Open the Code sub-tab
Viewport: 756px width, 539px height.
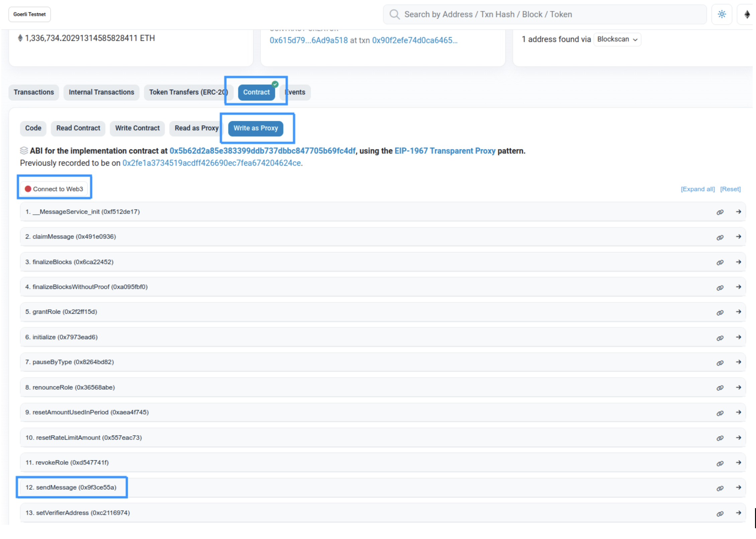(33, 128)
